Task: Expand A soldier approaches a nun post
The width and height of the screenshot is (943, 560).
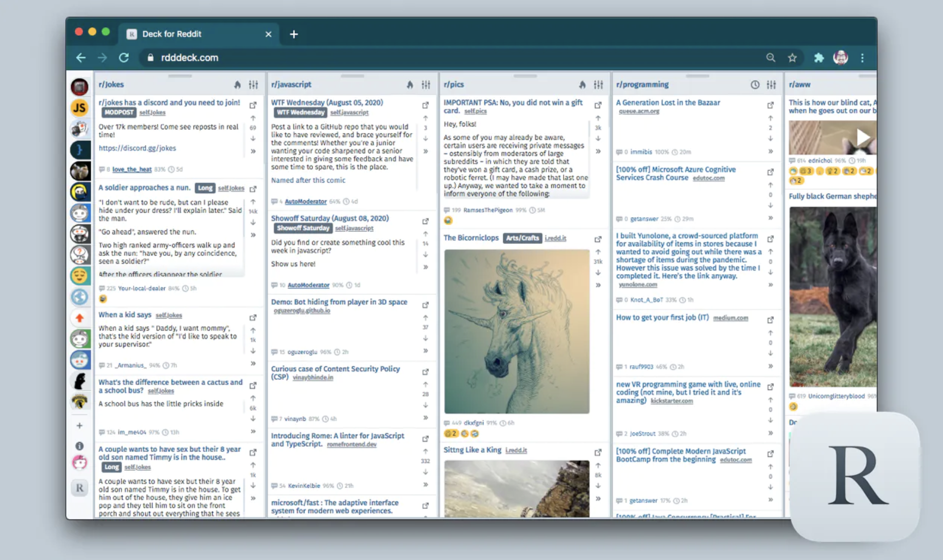Action: [x=253, y=235]
